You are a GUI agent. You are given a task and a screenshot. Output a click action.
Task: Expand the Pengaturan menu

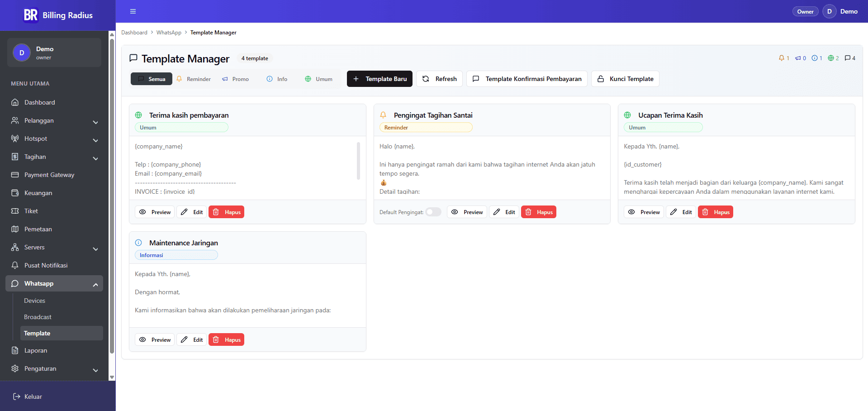pyautogui.click(x=54, y=368)
